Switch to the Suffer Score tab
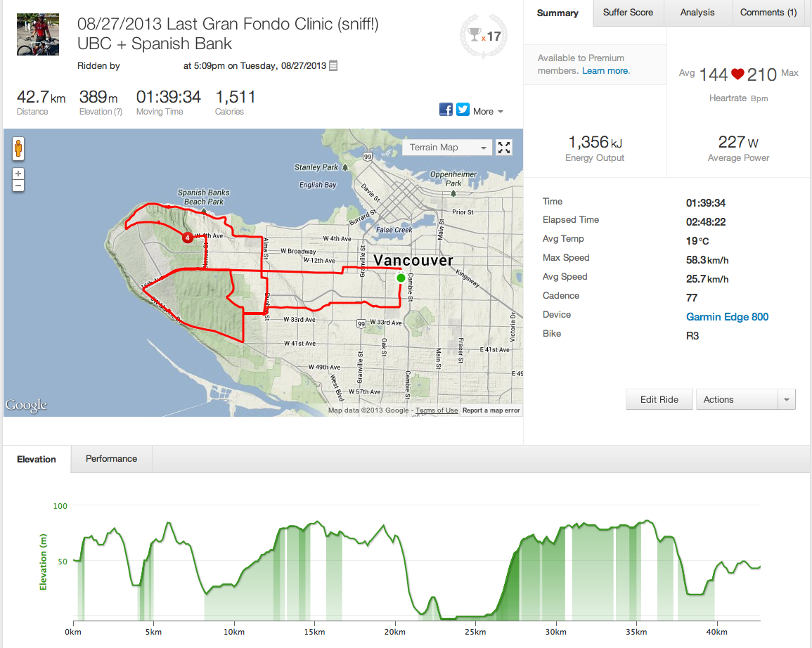This screenshot has height=648, width=812. (628, 13)
